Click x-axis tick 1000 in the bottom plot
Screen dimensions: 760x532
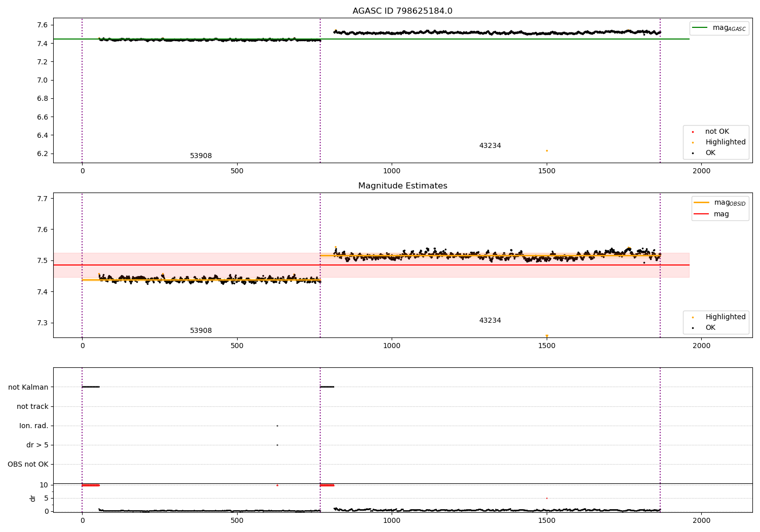(392, 520)
